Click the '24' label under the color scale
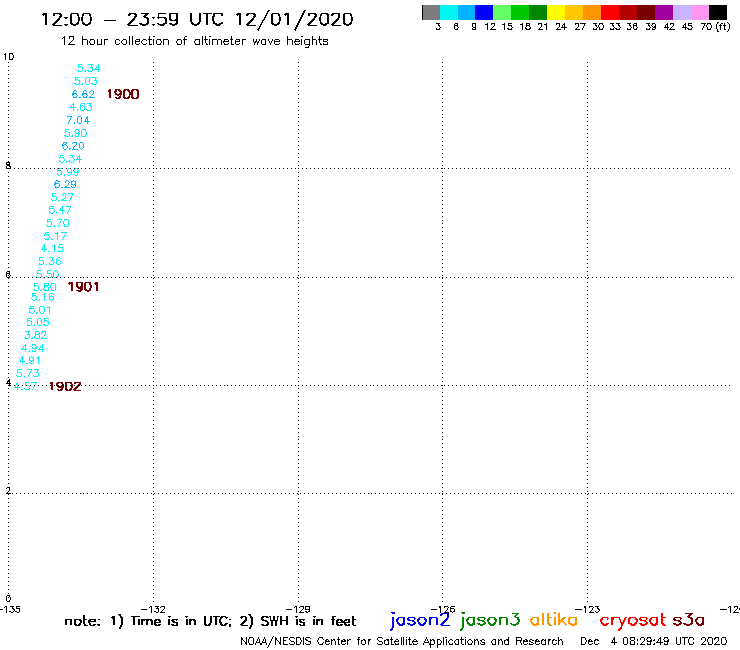Image resolution: width=740 pixels, height=650 pixels. (x=561, y=26)
